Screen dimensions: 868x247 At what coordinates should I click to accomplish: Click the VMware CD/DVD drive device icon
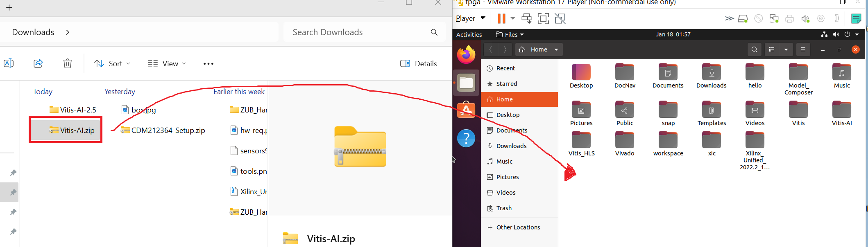click(x=759, y=18)
